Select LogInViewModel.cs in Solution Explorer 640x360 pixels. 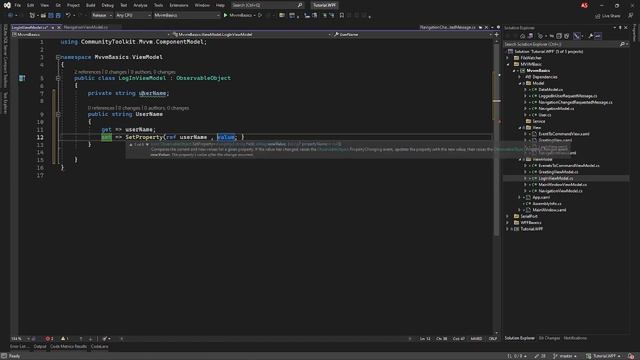tap(556, 178)
